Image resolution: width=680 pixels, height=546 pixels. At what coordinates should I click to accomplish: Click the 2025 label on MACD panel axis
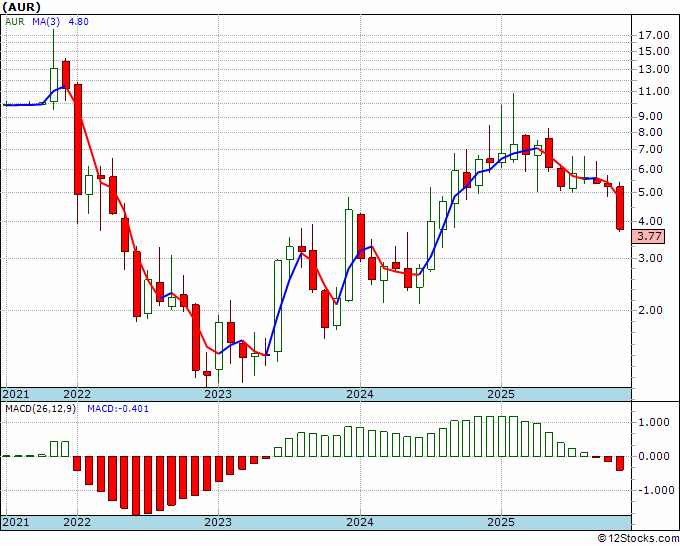(501, 522)
